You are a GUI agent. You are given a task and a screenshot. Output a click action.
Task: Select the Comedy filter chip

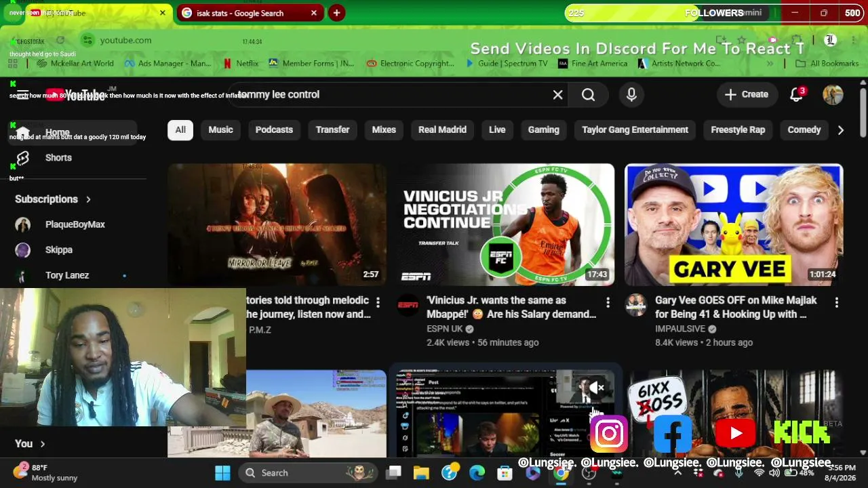804,130
